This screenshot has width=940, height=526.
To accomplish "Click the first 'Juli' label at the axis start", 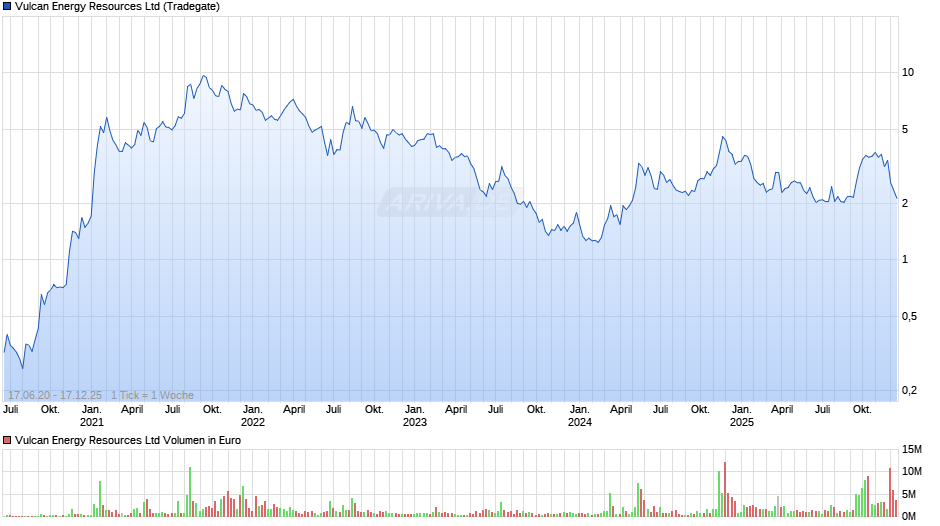I will point(11,409).
